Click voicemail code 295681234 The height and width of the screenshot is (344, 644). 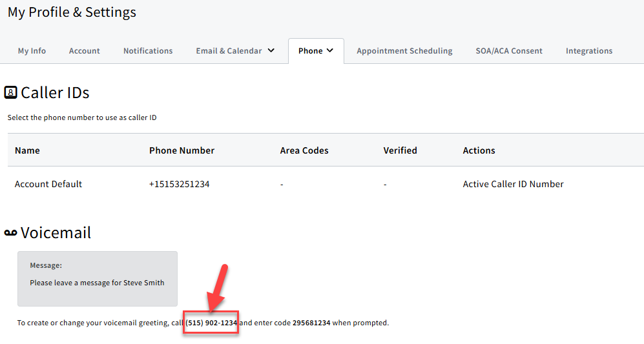tap(311, 323)
